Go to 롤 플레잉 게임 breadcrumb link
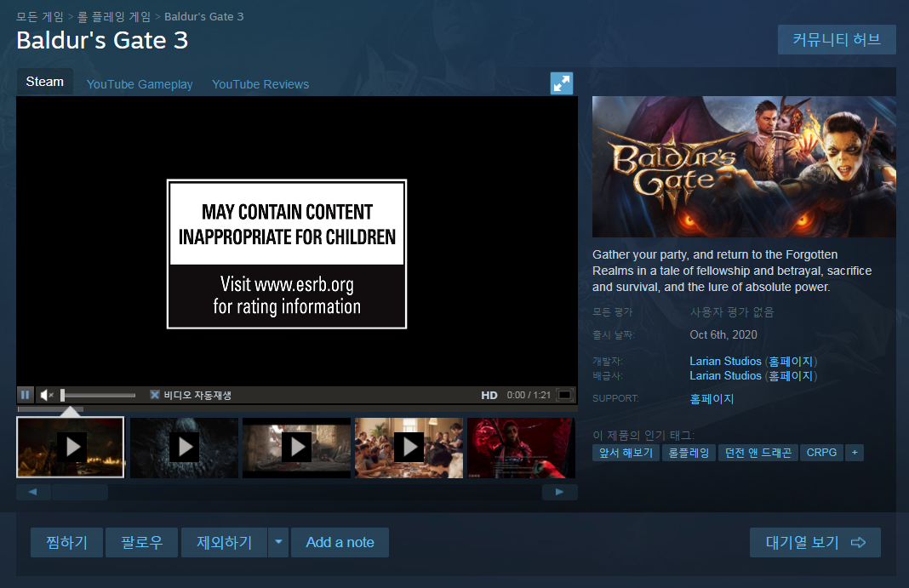 (x=114, y=17)
